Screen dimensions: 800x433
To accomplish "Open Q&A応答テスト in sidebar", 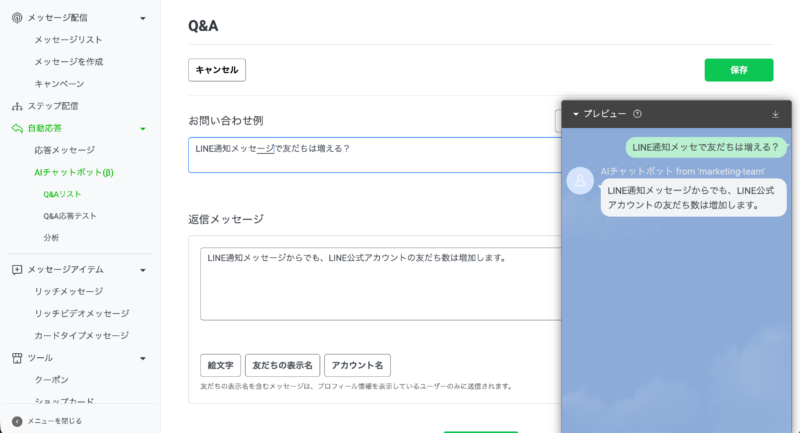I will (x=69, y=216).
